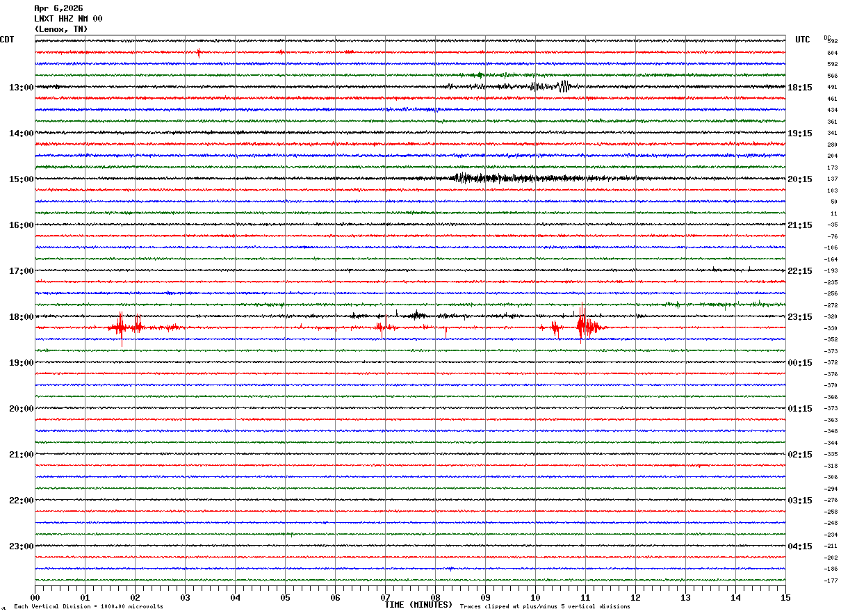841x616 pixels.
Task: Select the '21:15' UTC time label
Action: pos(800,225)
